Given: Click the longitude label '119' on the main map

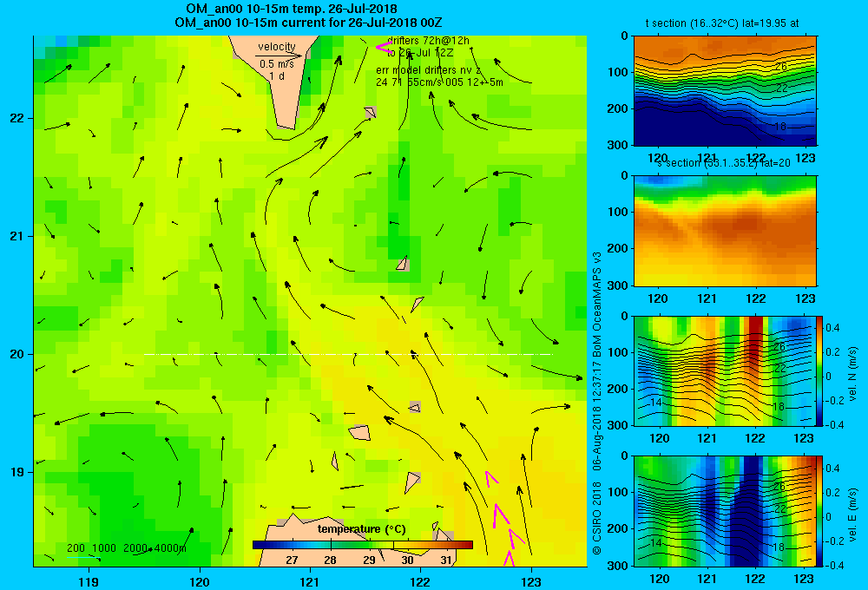Looking at the screenshot, I should click(89, 581).
